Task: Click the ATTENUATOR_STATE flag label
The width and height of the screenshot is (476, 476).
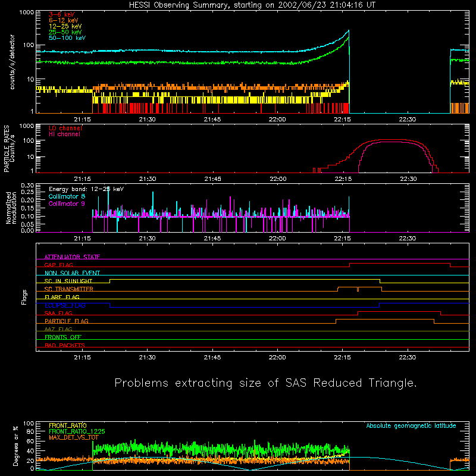Action: [x=72, y=257]
